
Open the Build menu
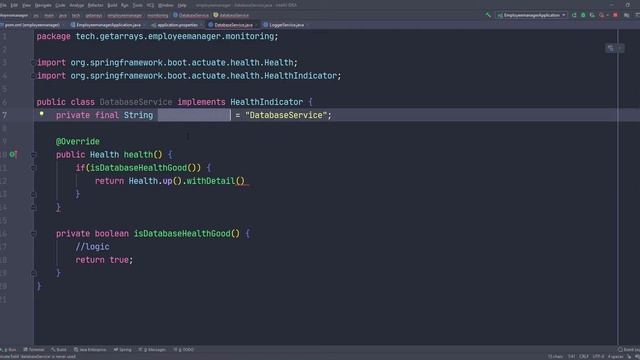(x=112, y=5)
